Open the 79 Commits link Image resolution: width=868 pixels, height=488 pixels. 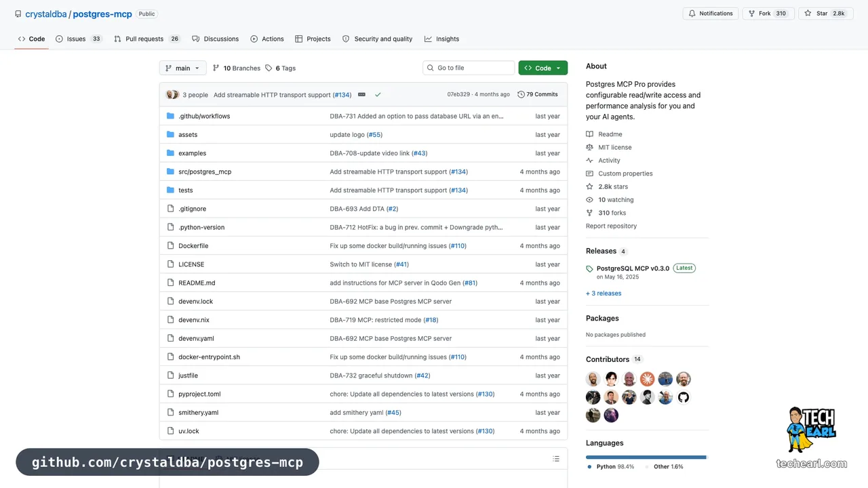[x=537, y=95]
